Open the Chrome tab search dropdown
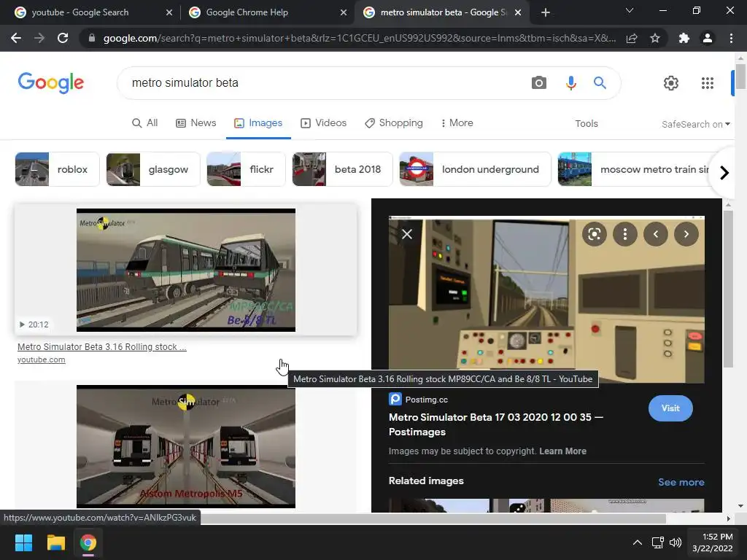Screen dimensions: 747x560 (630, 10)
